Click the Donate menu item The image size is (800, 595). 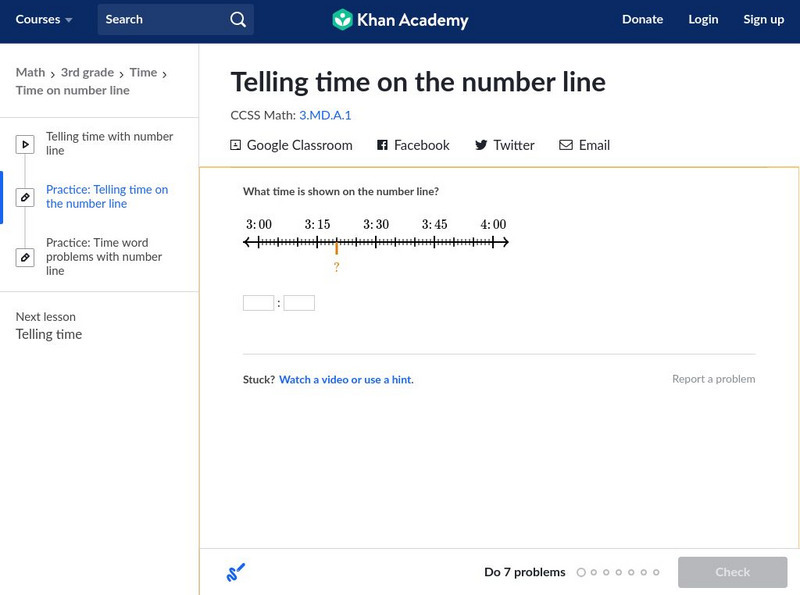point(642,20)
